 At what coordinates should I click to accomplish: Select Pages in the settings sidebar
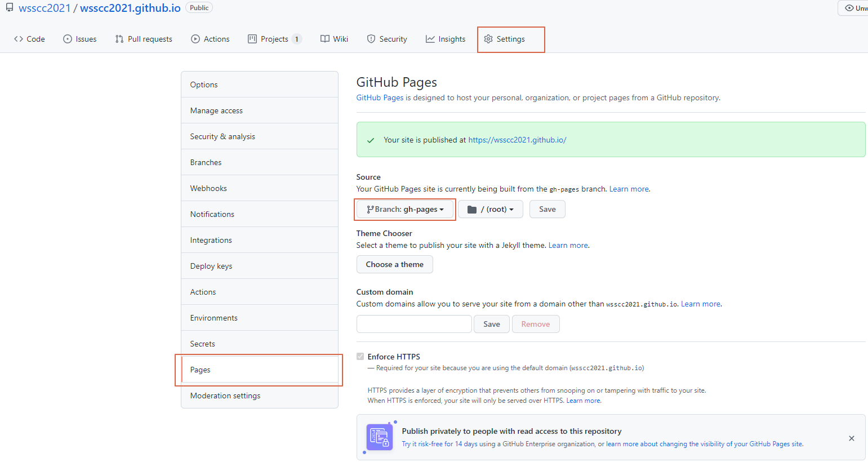pyautogui.click(x=200, y=370)
